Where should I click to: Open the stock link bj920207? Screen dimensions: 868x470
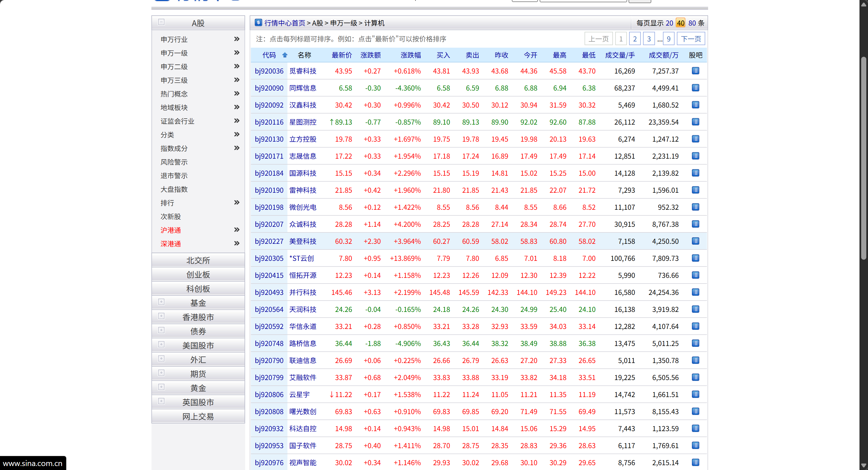point(269,224)
